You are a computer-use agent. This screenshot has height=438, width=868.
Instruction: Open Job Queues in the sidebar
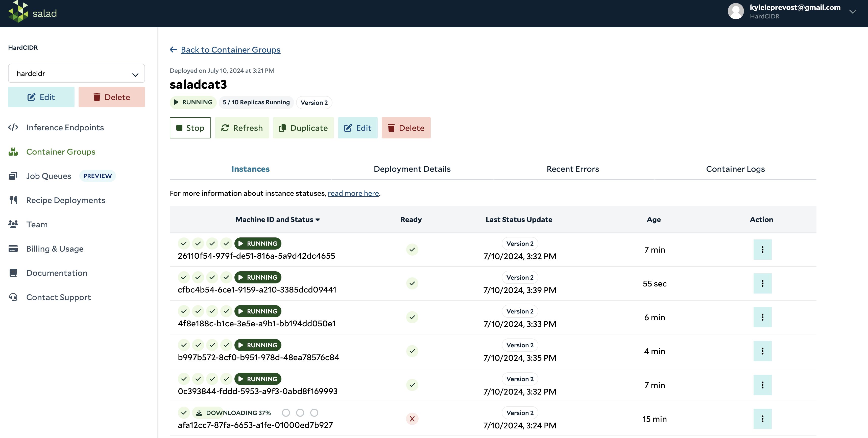click(x=49, y=176)
